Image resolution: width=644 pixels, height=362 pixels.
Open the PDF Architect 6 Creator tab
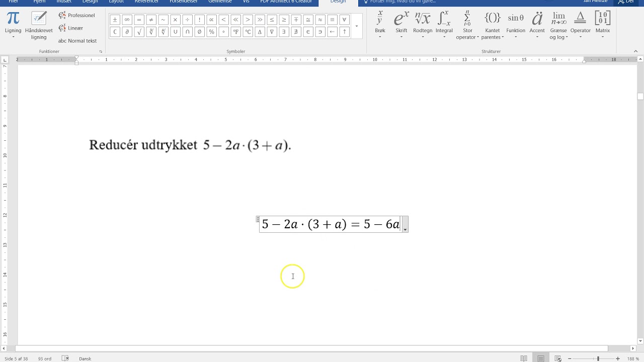[x=286, y=2]
